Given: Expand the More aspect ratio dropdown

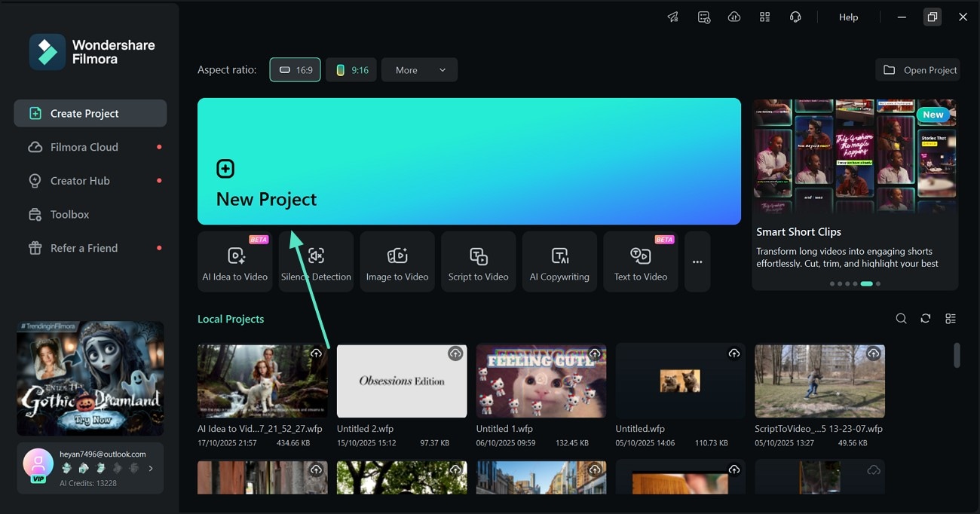Looking at the screenshot, I should [419, 69].
